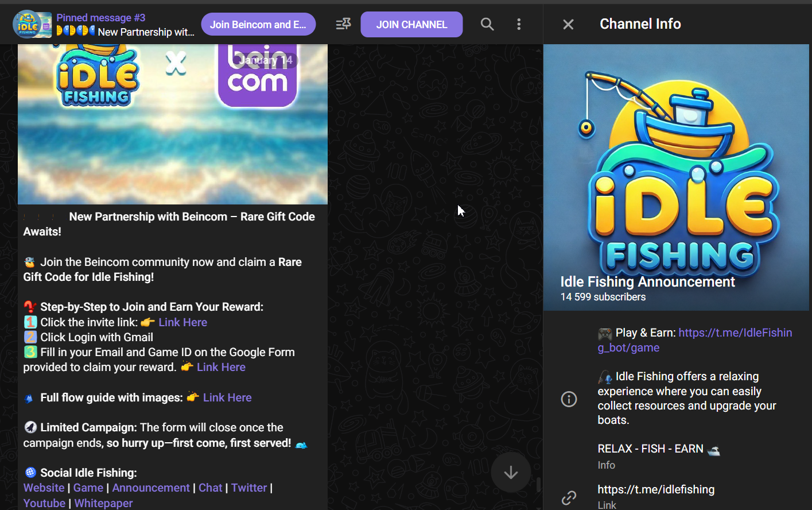The height and width of the screenshot is (510, 812).
Task: Click the 'Click Login with Gmail' step text
Action: [96, 337]
